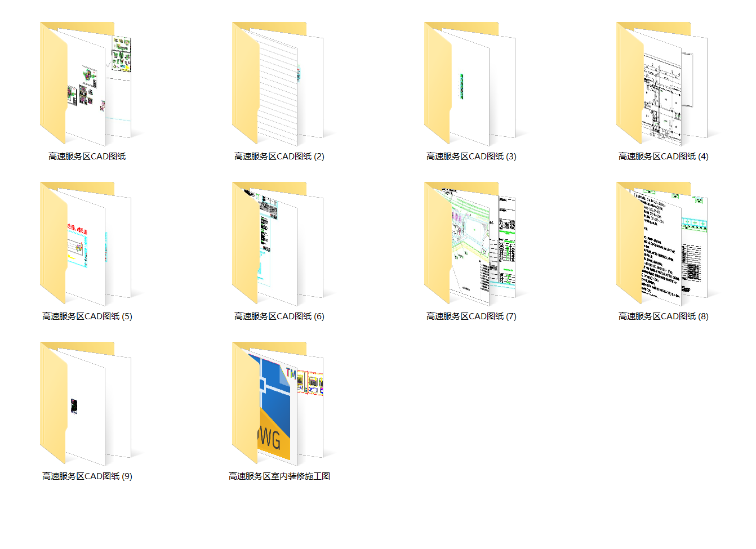Choose the 高速服务区CAD图纸 (5) folder icon
This screenshot has height=549, width=756.
coord(86,244)
